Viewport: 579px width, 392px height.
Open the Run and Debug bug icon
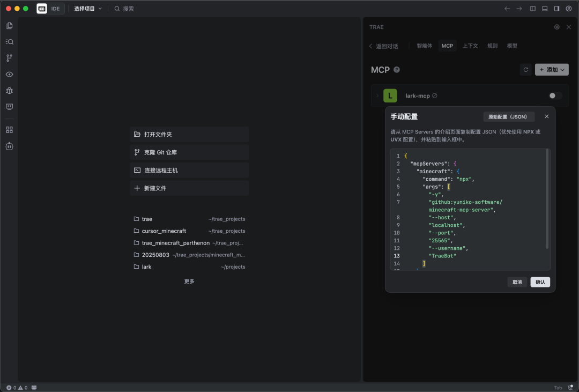click(x=9, y=91)
